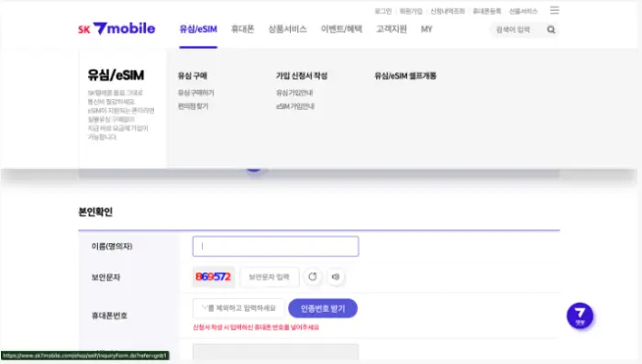Select the 유심/eSIM top menu tab
The image size is (642, 364).
198,29
